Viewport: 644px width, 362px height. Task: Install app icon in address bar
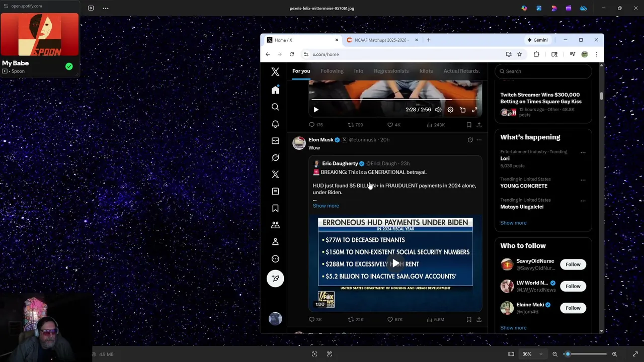coord(509,54)
